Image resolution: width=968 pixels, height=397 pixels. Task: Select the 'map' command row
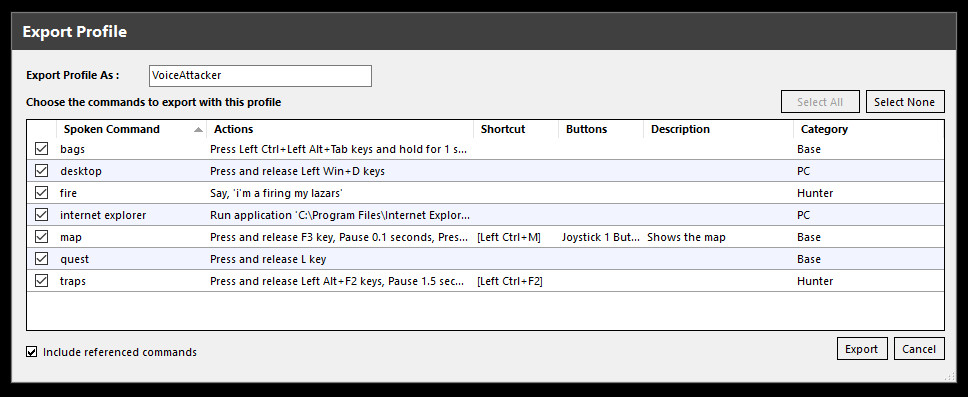coord(485,237)
